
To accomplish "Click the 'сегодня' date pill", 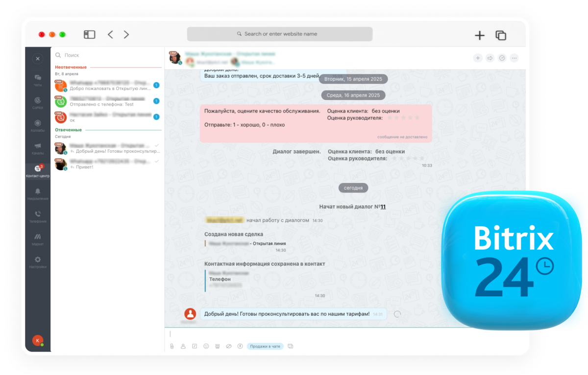I will point(353,187).
